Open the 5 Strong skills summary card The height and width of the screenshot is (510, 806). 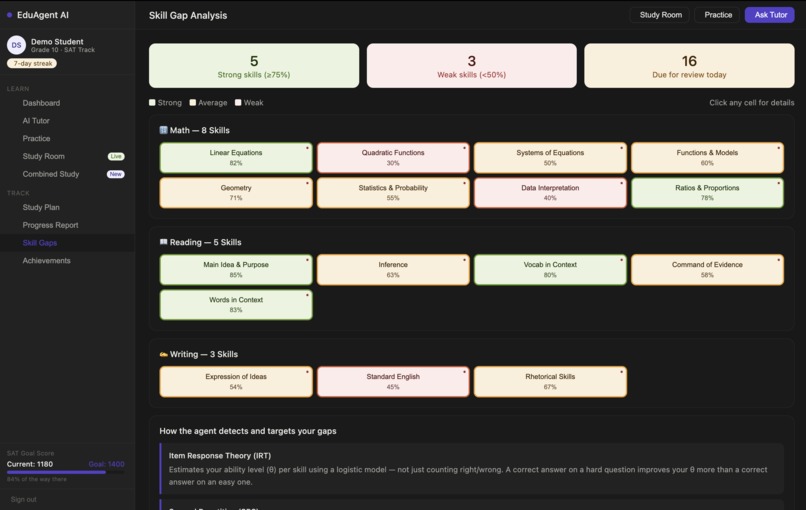pos(254,66)
